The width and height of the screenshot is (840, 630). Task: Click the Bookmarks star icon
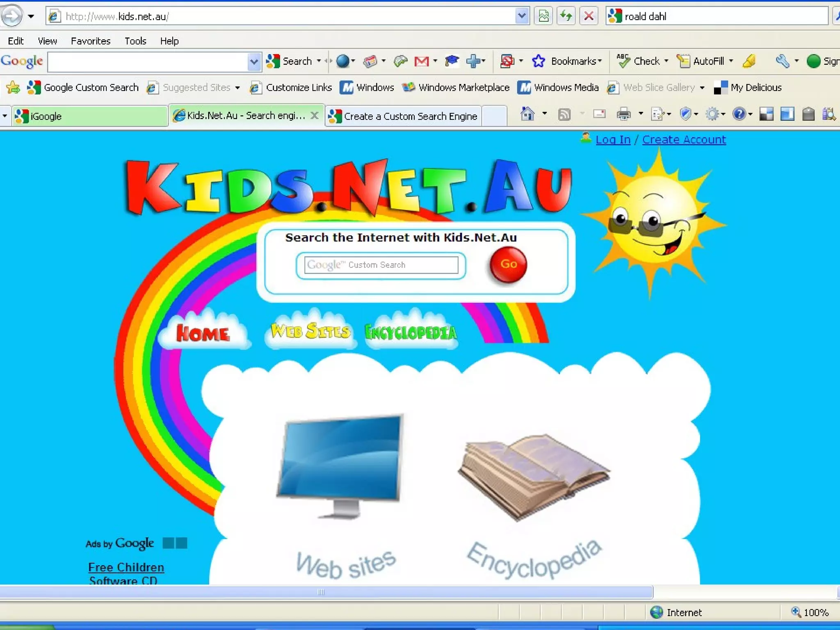[x=539, y=62]
